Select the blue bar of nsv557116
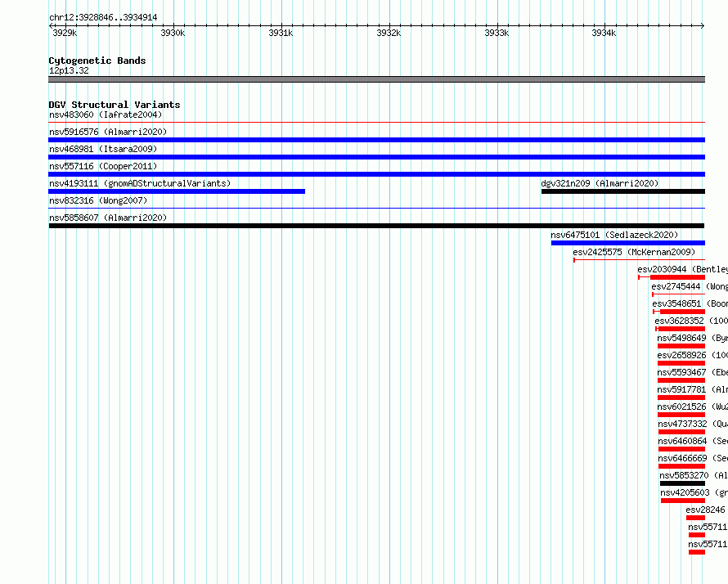 click(376, 174)
